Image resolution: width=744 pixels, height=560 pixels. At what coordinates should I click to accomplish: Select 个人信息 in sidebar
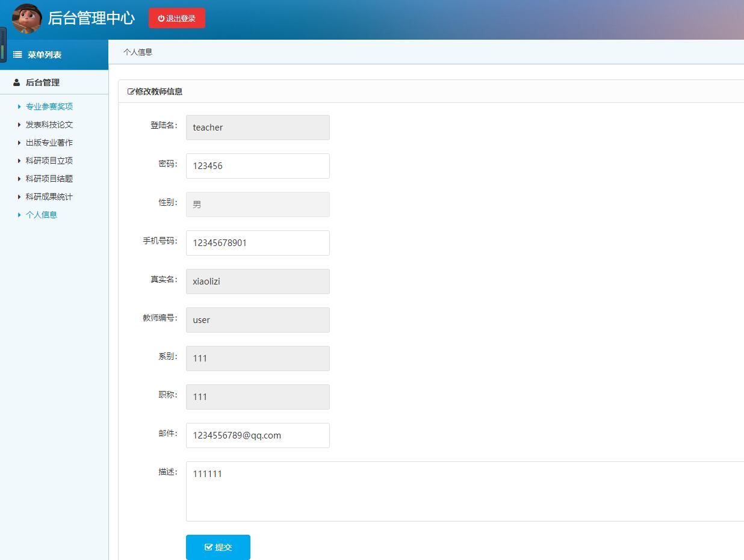click(x=42, y=215)
